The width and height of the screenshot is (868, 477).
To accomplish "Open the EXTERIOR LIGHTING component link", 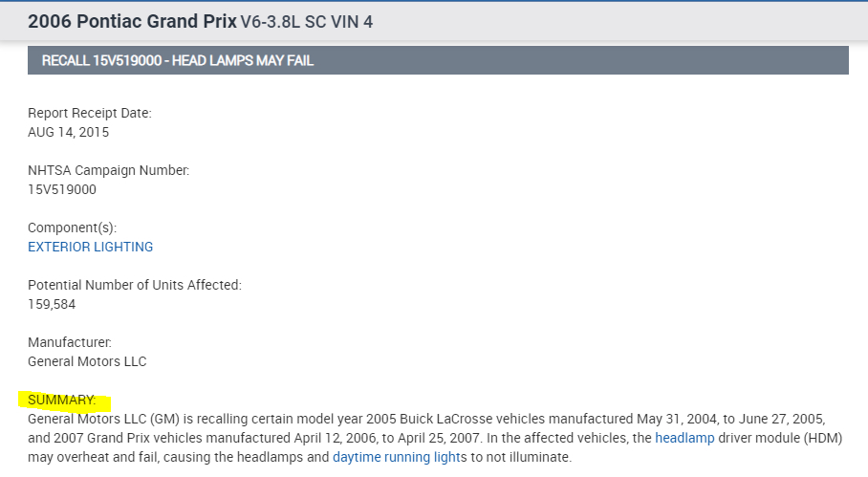I will pos(91,247).
